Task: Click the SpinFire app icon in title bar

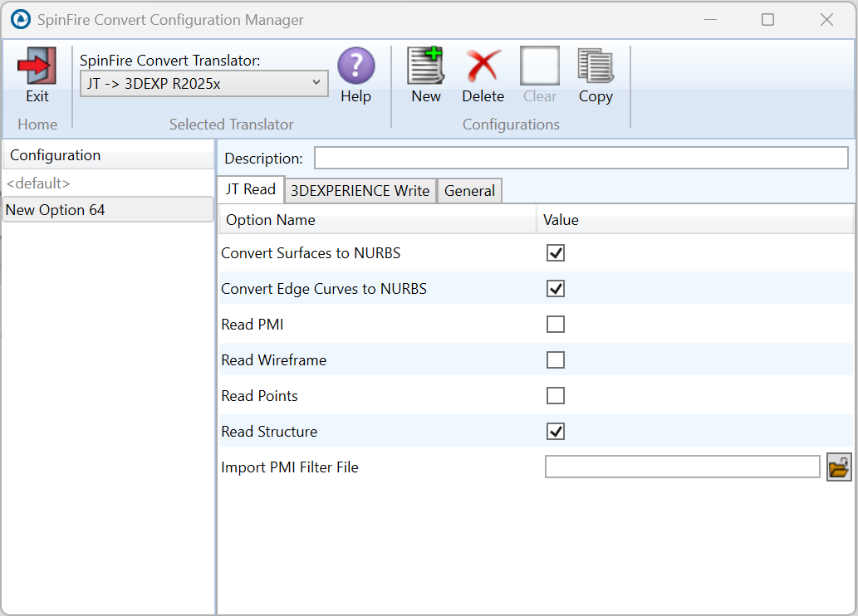Action: (21, 20)
